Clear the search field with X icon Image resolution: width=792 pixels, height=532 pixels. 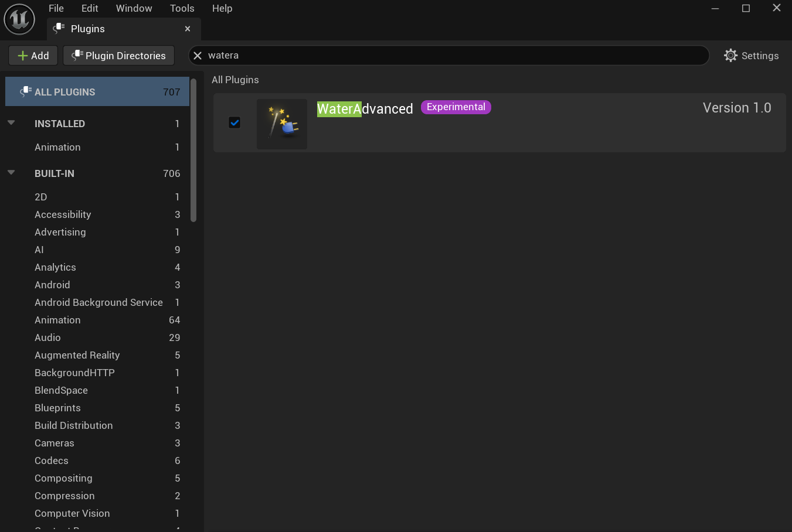[x=198, y=56]
